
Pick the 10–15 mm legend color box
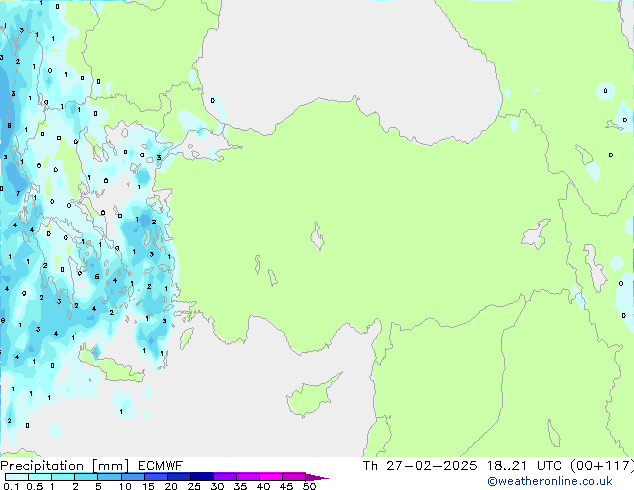point(133,477)
